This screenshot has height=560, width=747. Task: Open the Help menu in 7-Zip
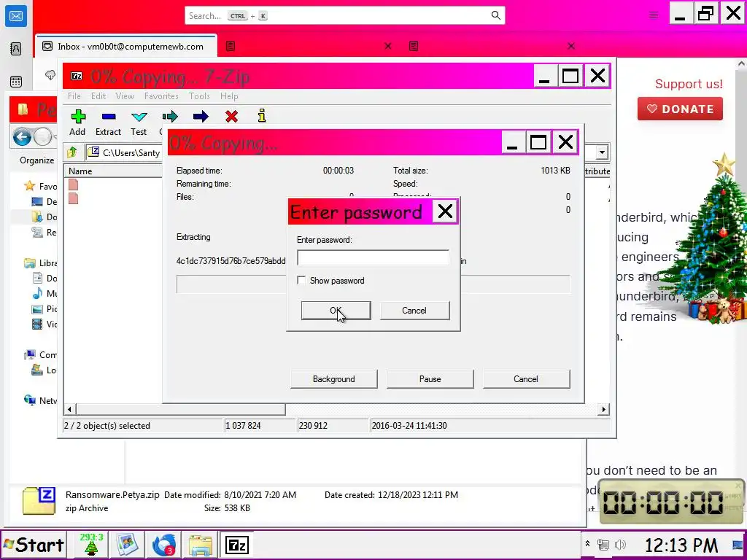[x=229, y=96]
